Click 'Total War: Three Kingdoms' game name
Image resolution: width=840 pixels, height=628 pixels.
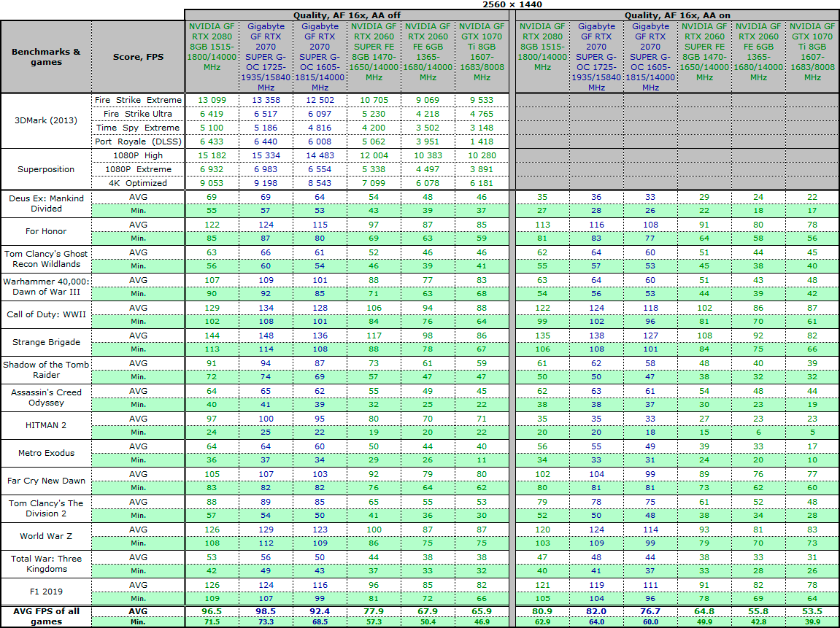click(x=46, y=564)
